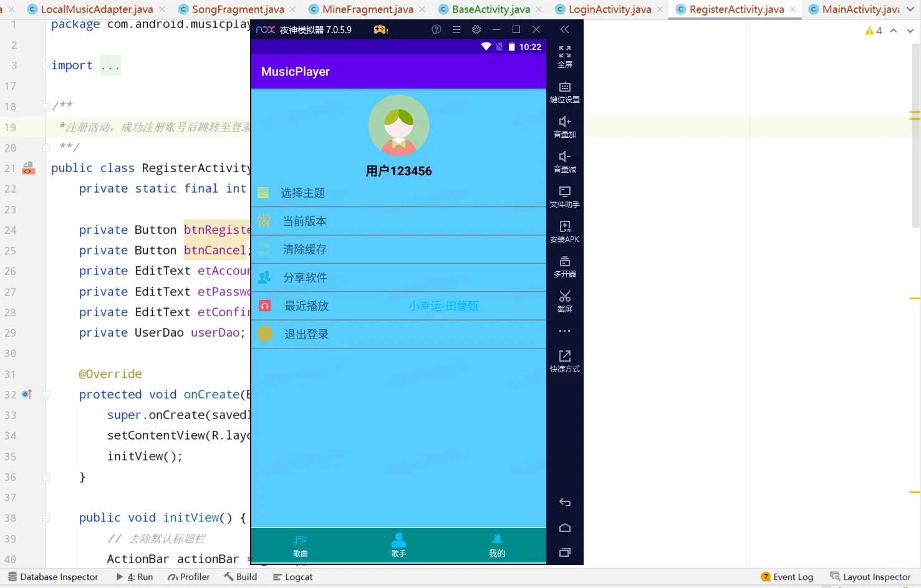
Task: Switch to 歌曲 songs bottom tab
Action: pos(301,546)
